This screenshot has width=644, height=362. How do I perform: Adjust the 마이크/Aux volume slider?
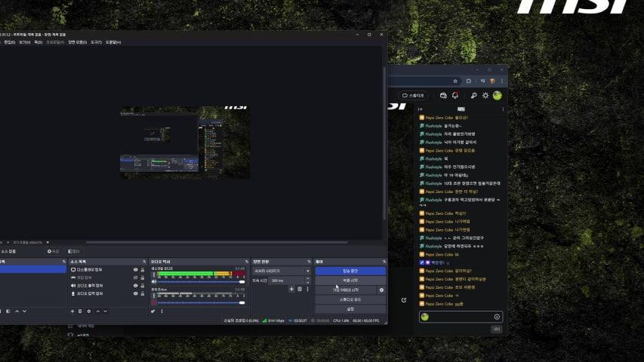pyautogui.click(x=202, y=303)
